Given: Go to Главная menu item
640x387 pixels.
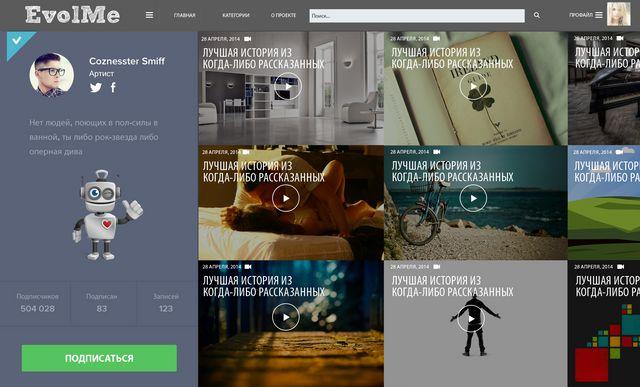Looking at the screenshot, I should [x=184, y=16].
